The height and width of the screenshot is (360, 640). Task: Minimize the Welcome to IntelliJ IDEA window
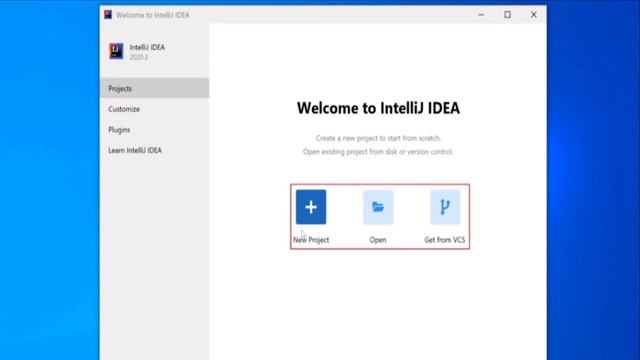click(481, 15)
